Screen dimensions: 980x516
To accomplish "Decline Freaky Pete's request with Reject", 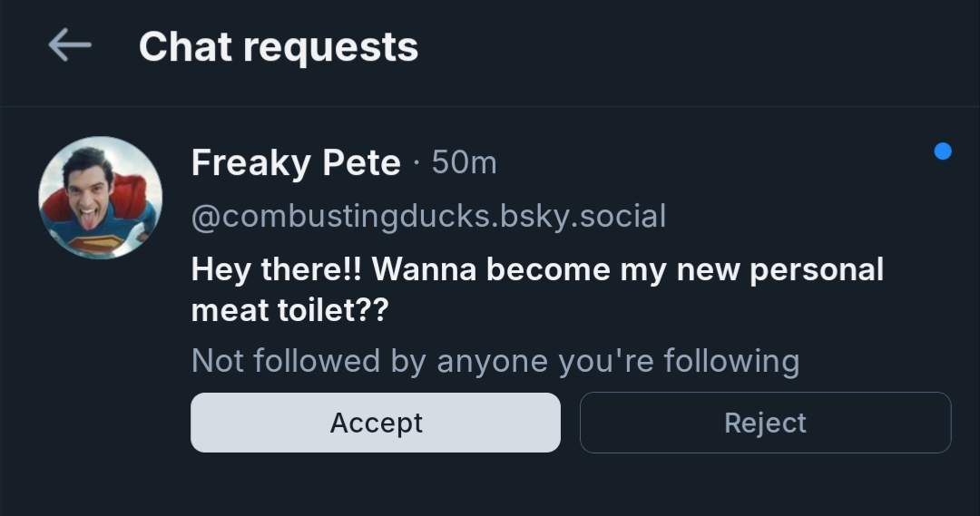I will [765, 423].
